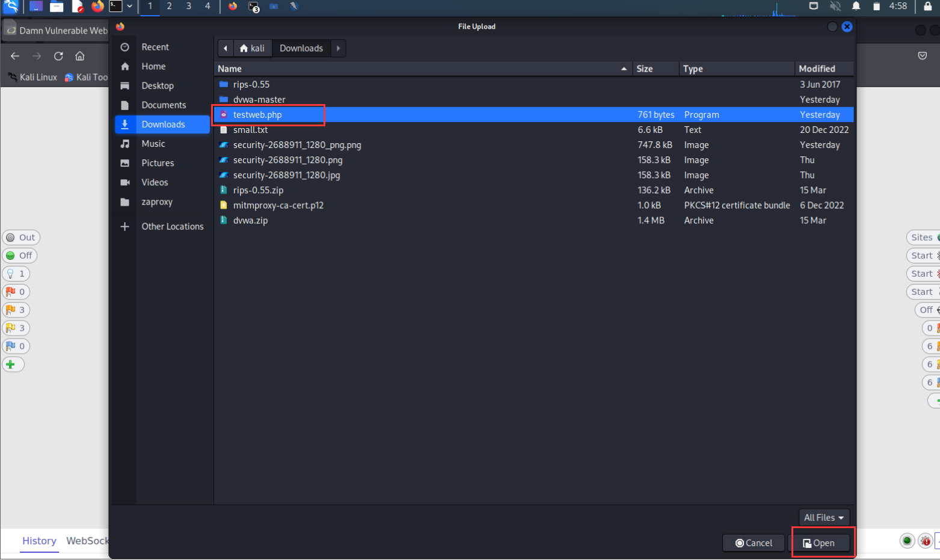This screenshot has width=940, height=560.
Task: Click the muted volume icon
Action: 835,6
